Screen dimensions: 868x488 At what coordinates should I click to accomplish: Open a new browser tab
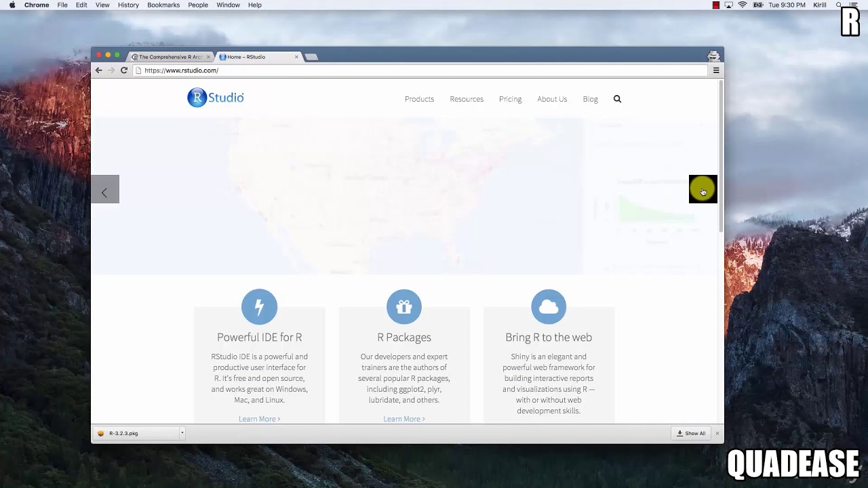tap(311, 57)
